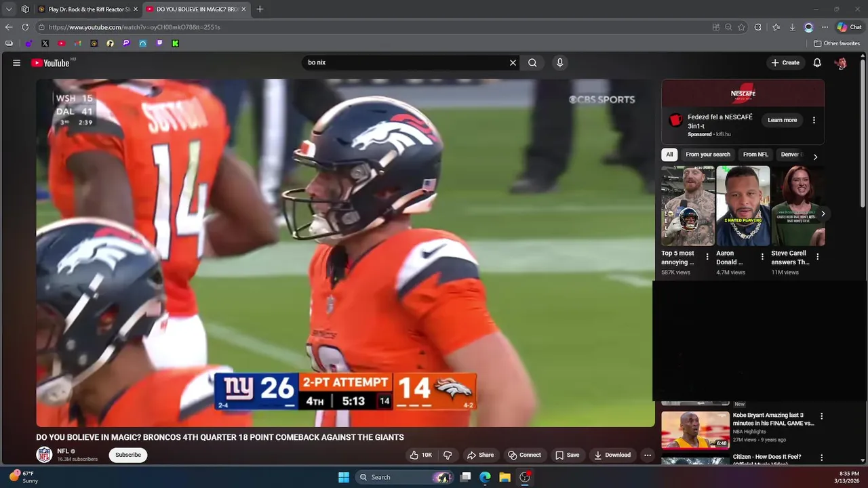Start voice search with microphone icon

pos(559,62)
